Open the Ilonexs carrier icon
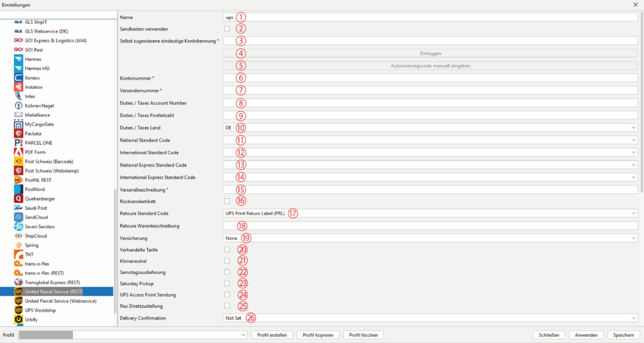Image resolution: width=644 pixels, height=343 pixels. pyautogui.click(x=18, y=77)
